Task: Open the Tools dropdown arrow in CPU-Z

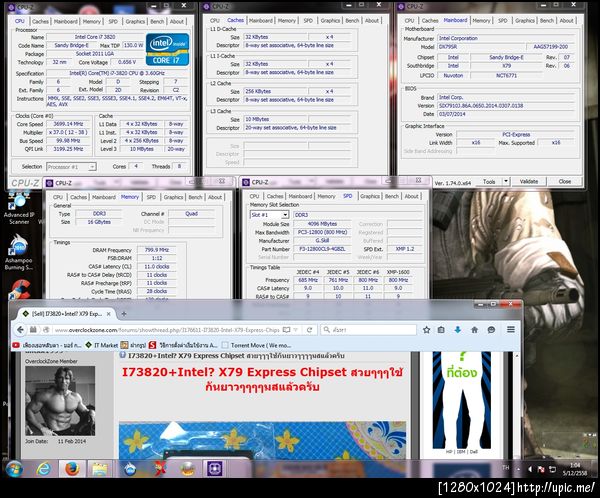Action: click(506, 181)
